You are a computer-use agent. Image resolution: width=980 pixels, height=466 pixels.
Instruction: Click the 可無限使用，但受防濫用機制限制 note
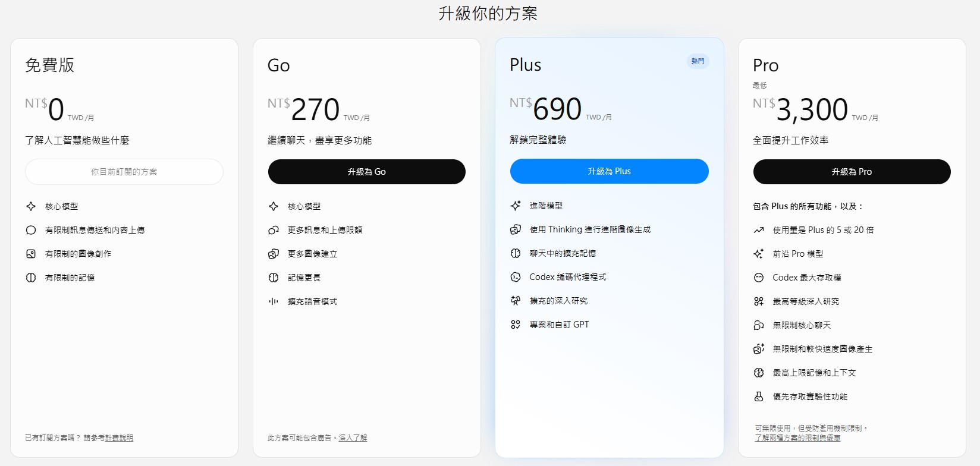(812, 428)
